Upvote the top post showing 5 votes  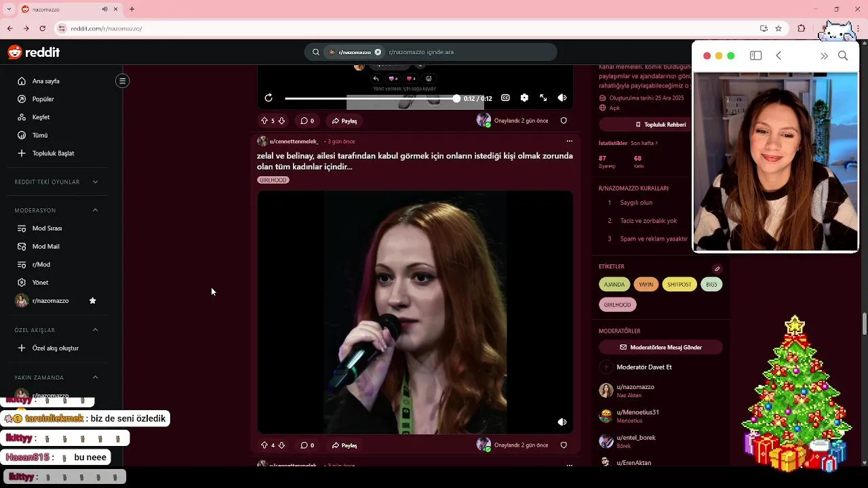[264, 121]
